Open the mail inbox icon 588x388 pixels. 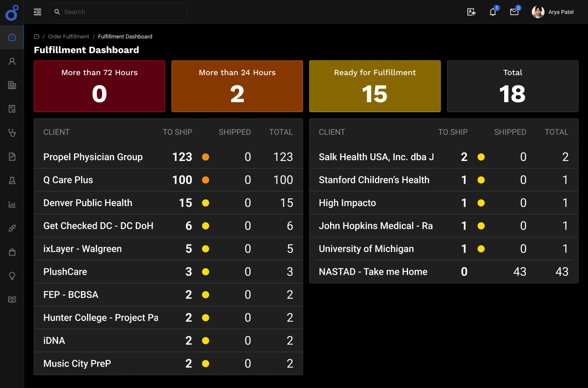coord(514,12)
